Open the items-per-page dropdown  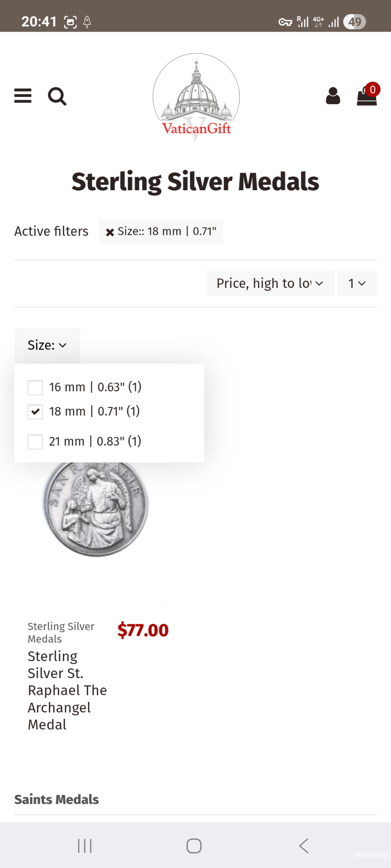[357, 284]
